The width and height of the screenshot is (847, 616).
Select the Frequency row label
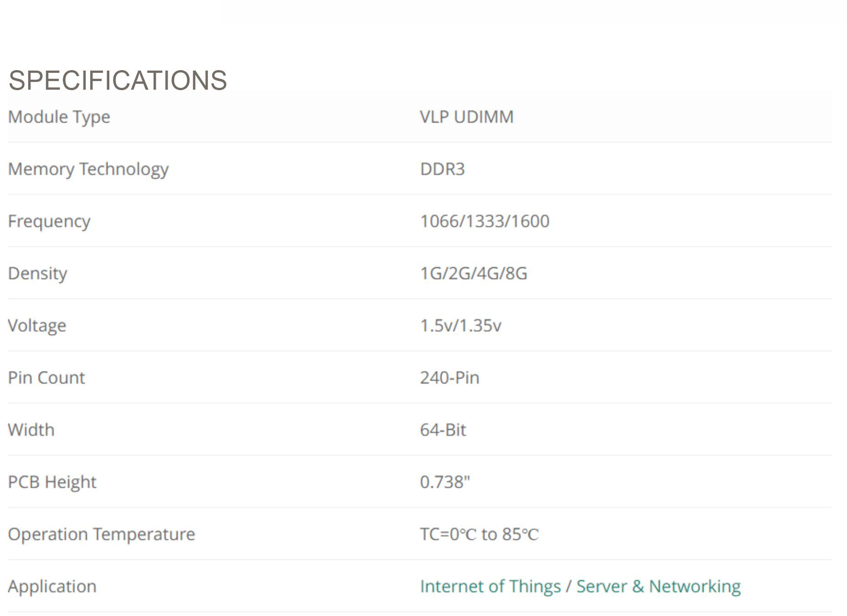[49, 222]
